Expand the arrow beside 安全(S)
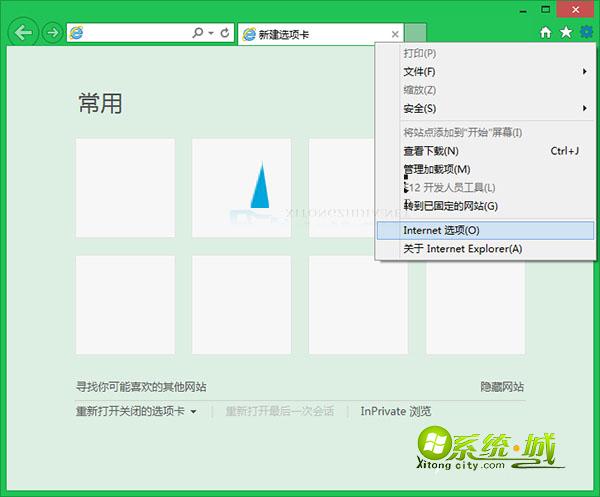Screen dimensions: 600x497 coord(584,108)
